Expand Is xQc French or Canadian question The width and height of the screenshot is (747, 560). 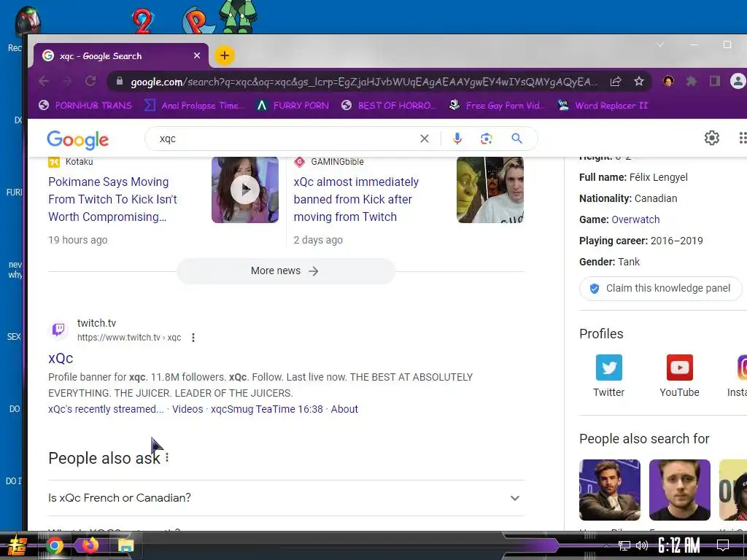coord(286,498)
